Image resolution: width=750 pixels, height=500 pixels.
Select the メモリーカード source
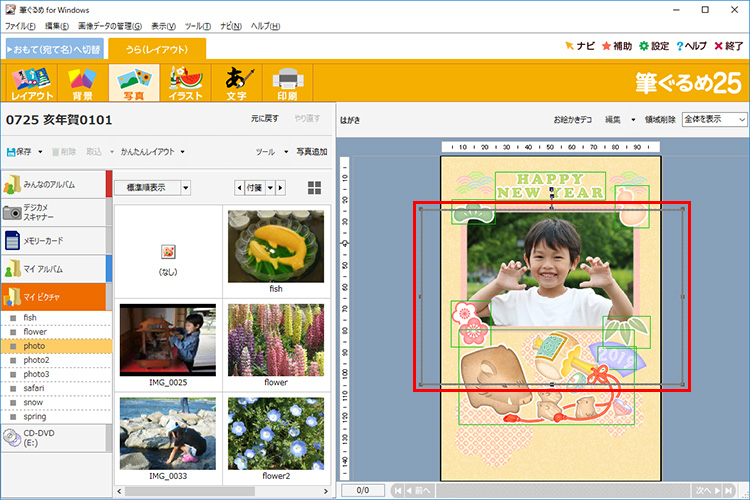[x=52, y=240]
